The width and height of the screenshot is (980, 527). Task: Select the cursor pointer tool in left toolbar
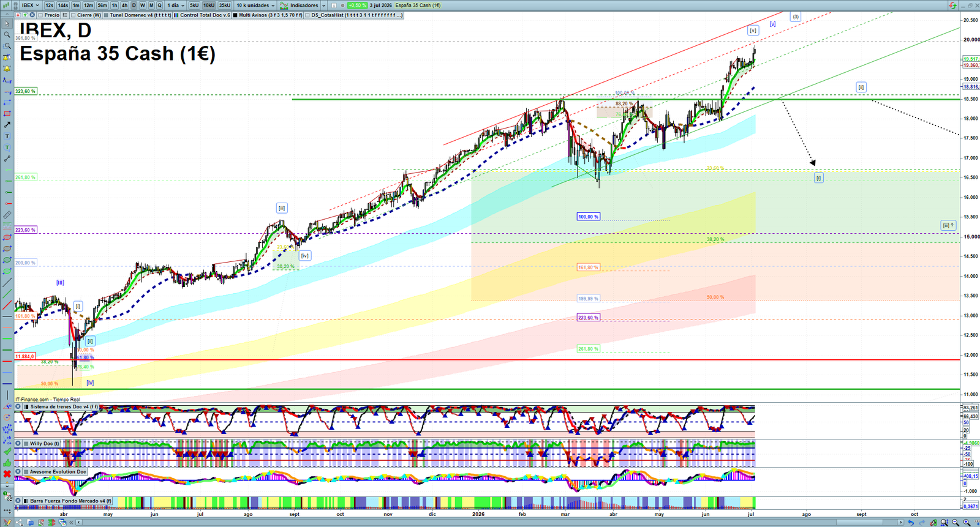point(7,24)
